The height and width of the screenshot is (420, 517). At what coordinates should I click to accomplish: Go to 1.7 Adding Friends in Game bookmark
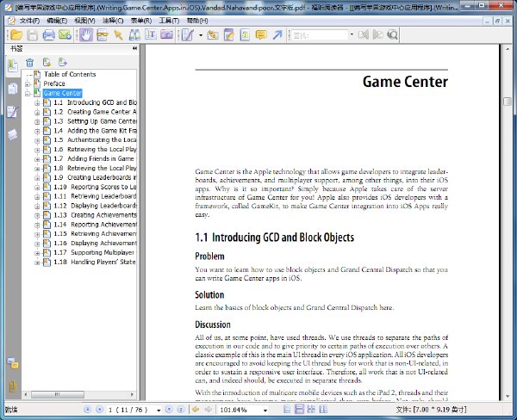coord(95,158)
